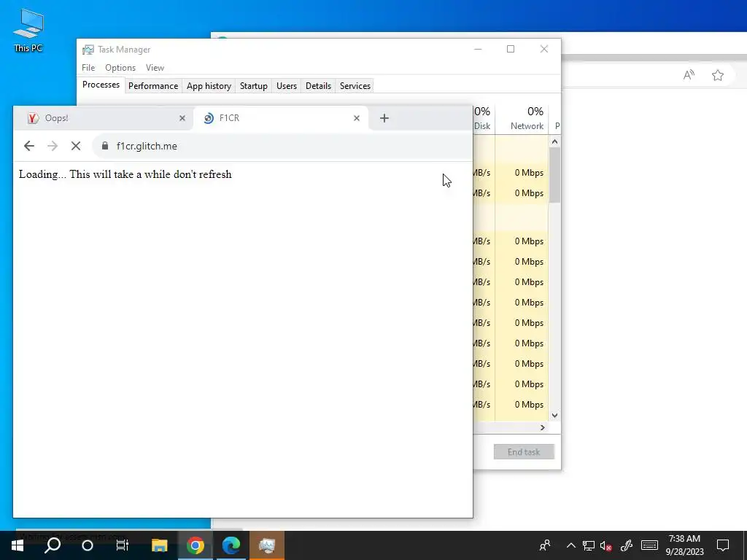Open Cortana from the taskbar
Viewport: 747px width, 560px height.
(x=88, y=545)
